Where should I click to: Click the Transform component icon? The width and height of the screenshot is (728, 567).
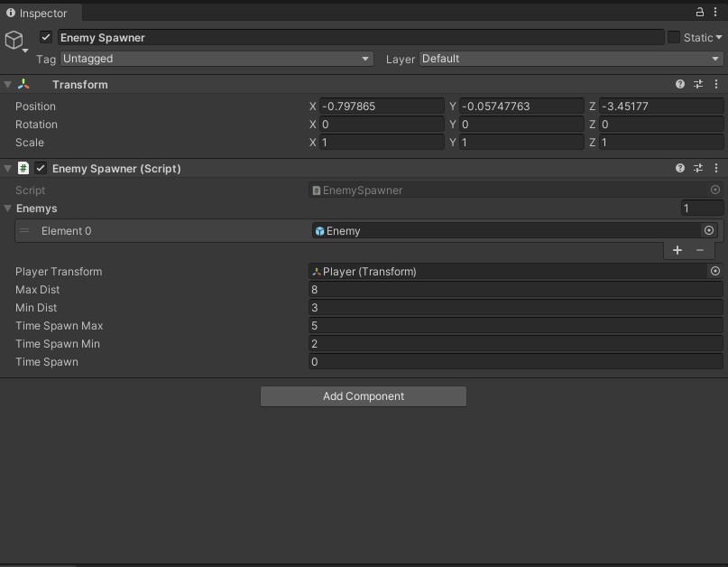pyautogui.click(x=23, y=84)
